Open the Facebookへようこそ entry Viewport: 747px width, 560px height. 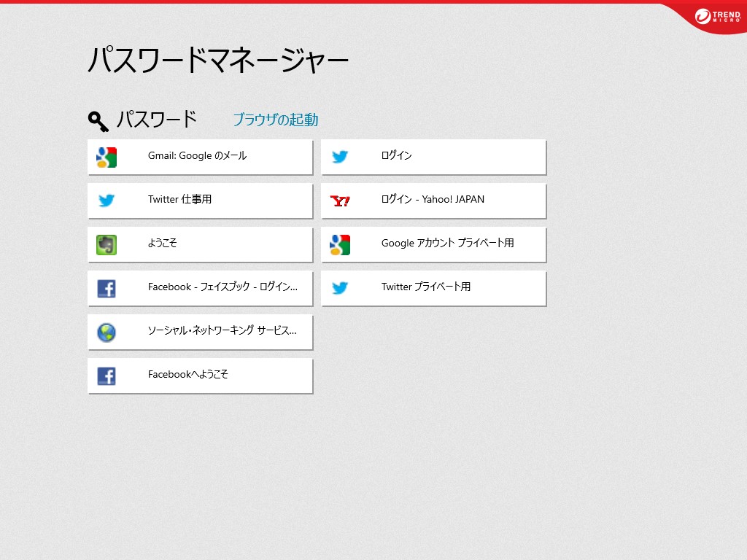(x=200, y=376)
